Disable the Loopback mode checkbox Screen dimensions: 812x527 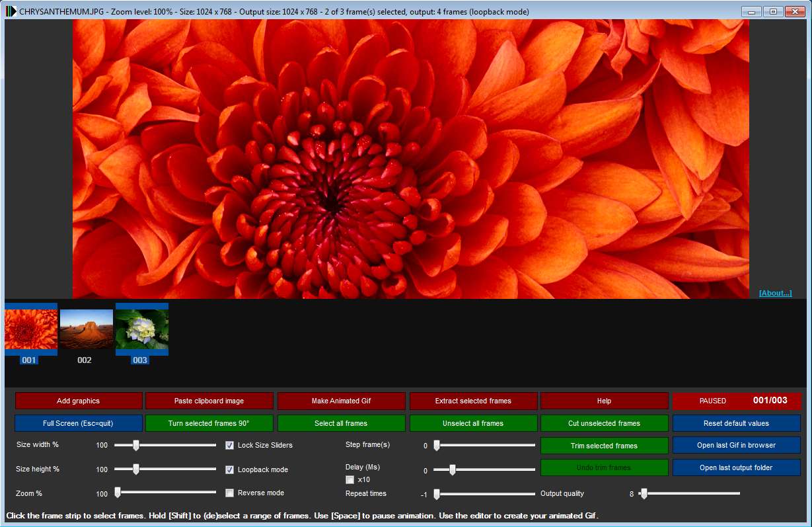[x=230, y=469]
